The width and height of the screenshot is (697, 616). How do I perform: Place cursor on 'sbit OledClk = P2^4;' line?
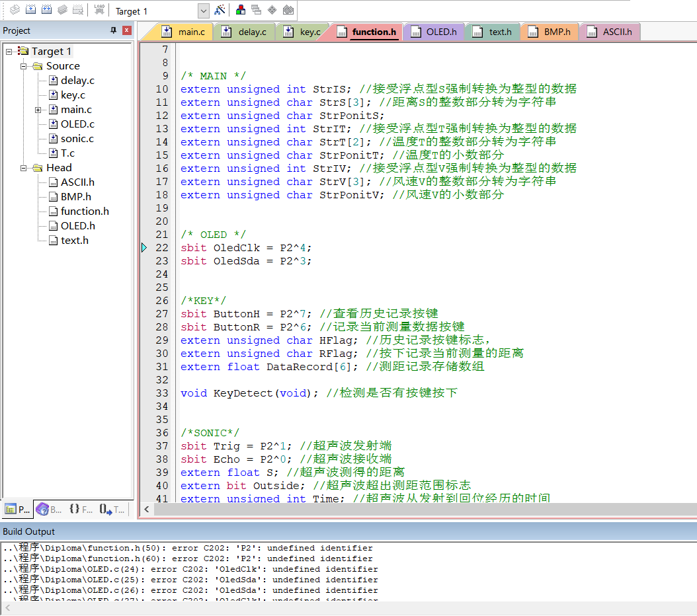246,248
